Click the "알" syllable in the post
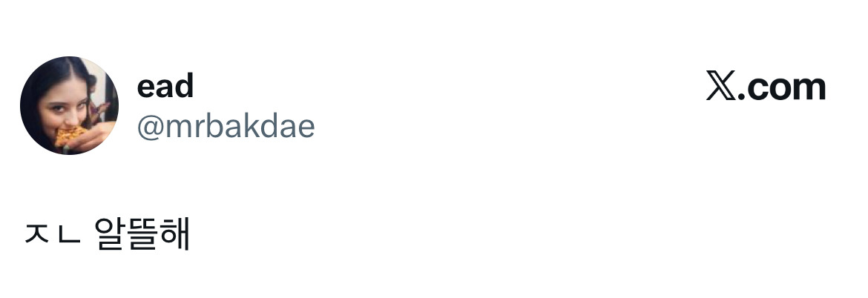Viewport: 868px width, 298px height. pyautogui.click(x=111, y=234)
